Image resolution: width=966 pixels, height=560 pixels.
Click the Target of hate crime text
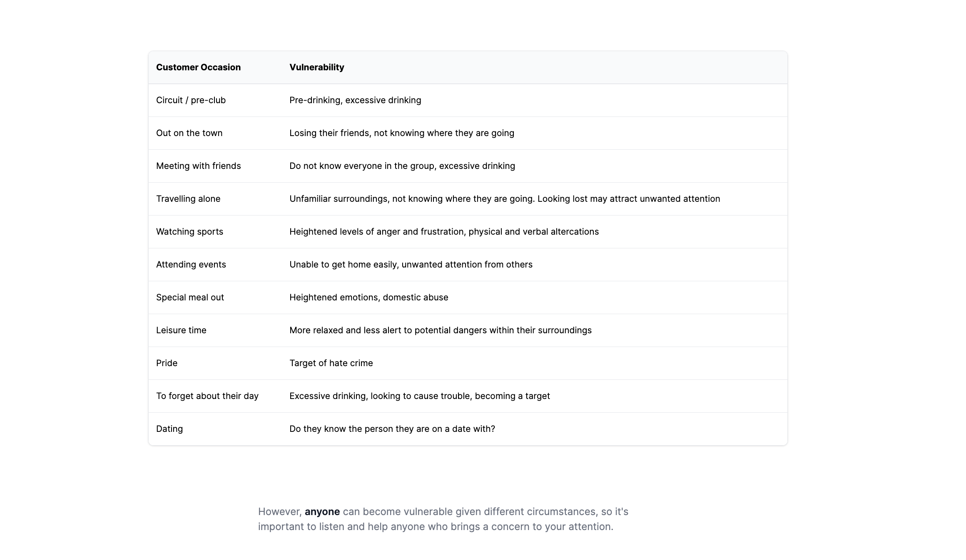click(x=331, y=363)
